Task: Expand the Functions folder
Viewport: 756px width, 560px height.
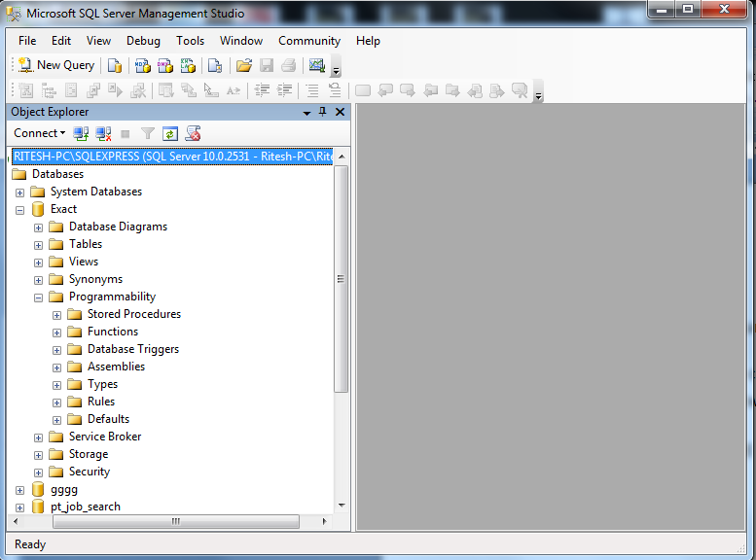Action: tap(56, 332)
